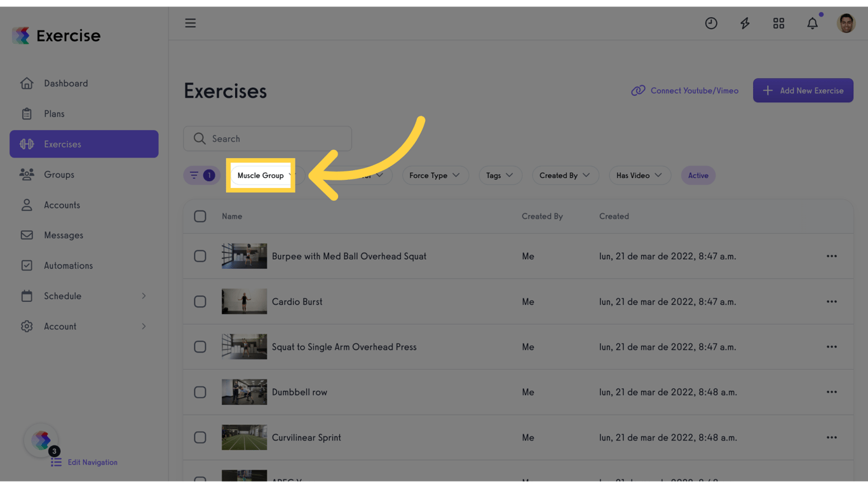This screenshot has height=488, width=868.
Task: Select all exercises with header checkbox
Action: tap(200, 217)
